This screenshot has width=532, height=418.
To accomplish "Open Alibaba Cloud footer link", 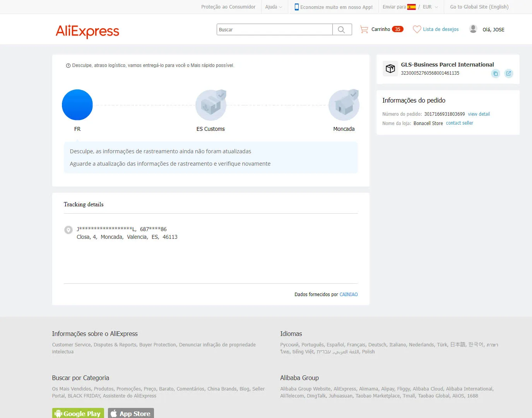I will pyautogui.click(x=428, y=389).
